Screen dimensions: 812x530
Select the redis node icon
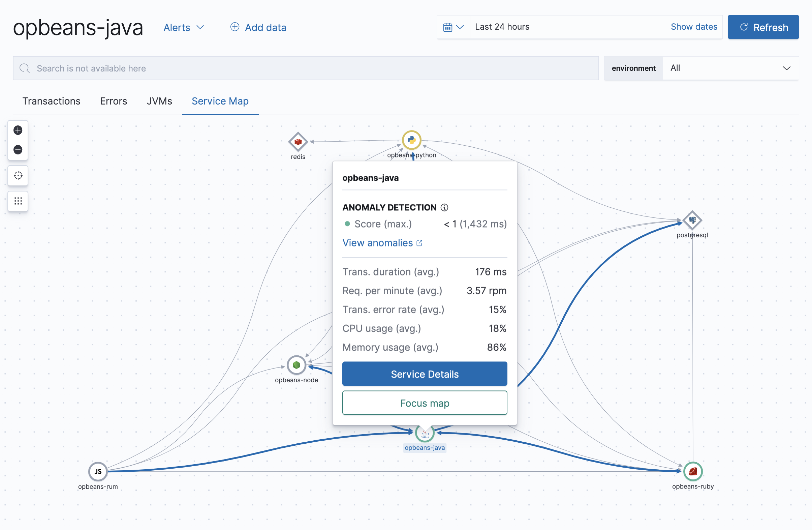click(x=298, y=142)
